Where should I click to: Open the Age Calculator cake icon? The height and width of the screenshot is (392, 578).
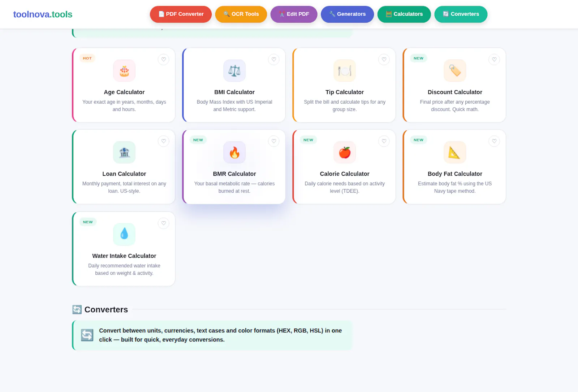click(124, 71)
